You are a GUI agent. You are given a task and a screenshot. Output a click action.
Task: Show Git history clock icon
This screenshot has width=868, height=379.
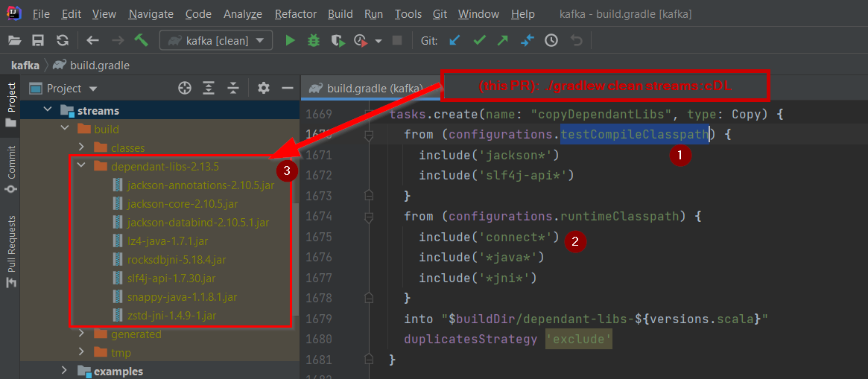pos(551,40)
